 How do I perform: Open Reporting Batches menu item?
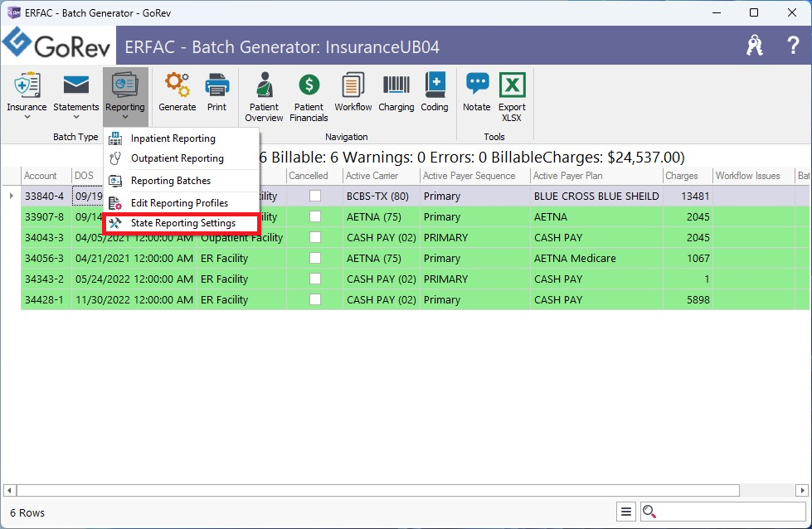click(182, 181)
